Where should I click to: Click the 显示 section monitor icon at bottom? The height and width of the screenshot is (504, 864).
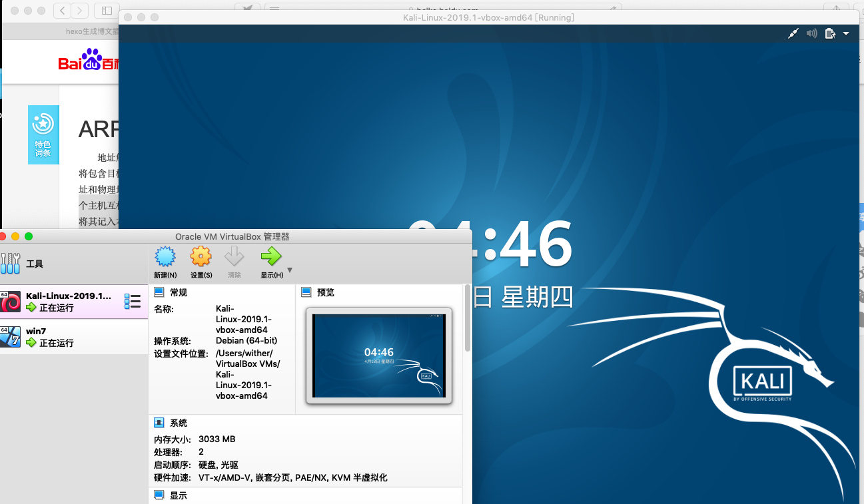click(159, 495)
